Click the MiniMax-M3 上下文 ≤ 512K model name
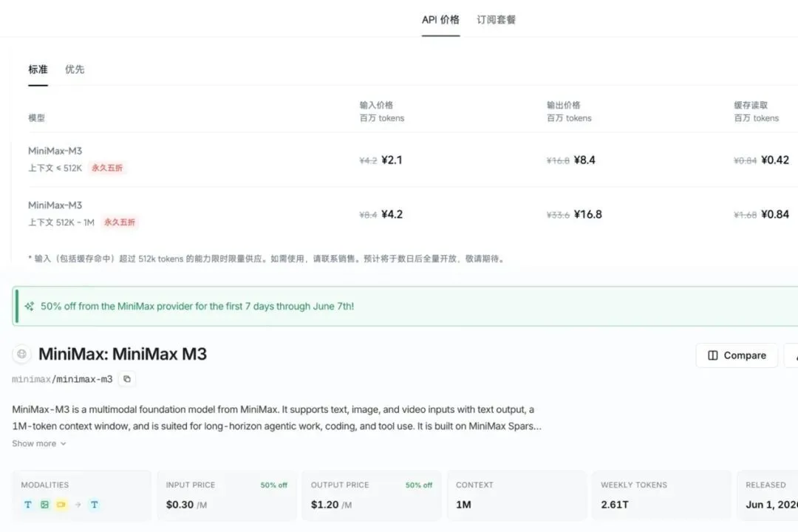The width and height of the screenshot is (798, 532). pos(55,151)
